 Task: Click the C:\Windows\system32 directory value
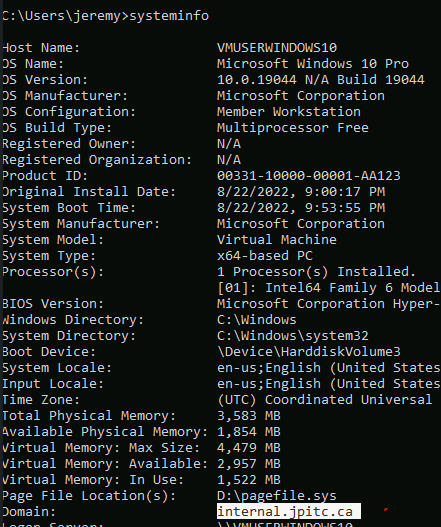[293, 336]
